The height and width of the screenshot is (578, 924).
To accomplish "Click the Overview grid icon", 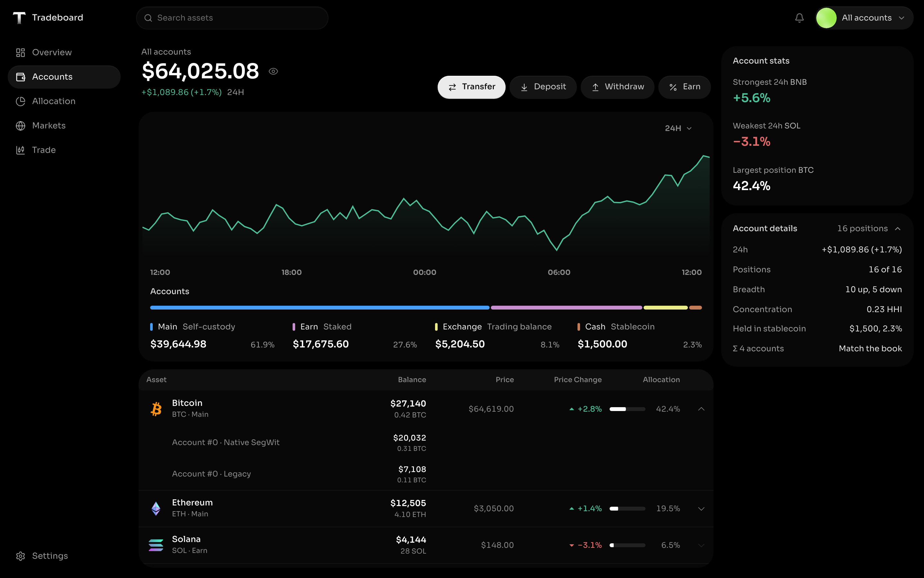I will tap(21, 52).
